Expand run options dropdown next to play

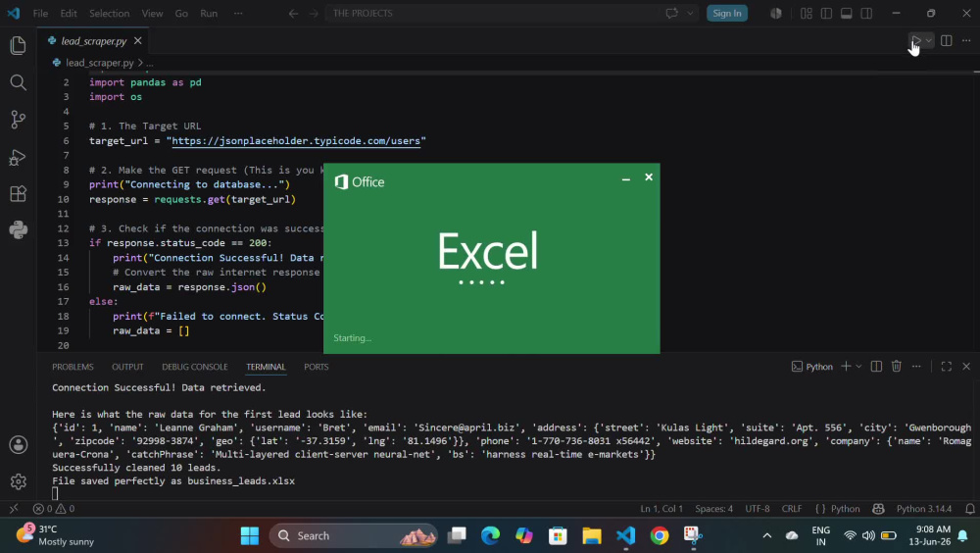(929, 40)
